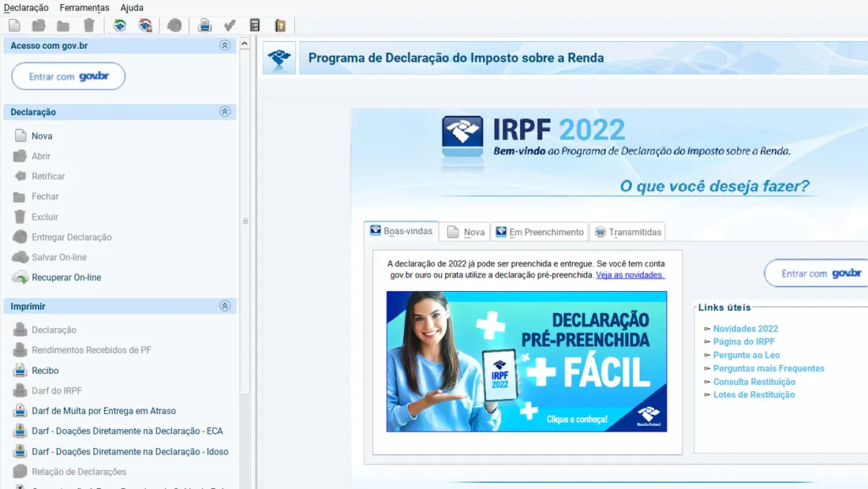Select Darf - Doações Diretamente na Declaração - ECA

pyautogui.click(x=127, y=431)
